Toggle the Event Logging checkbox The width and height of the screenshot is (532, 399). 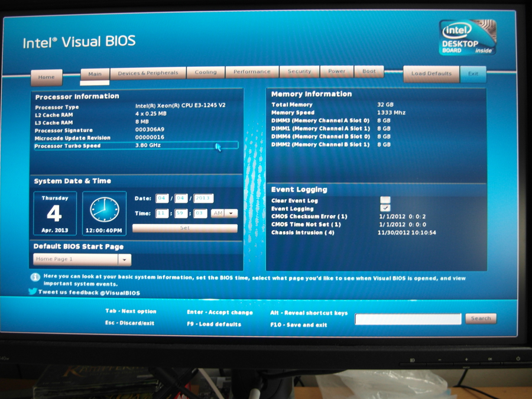[385, 208]
